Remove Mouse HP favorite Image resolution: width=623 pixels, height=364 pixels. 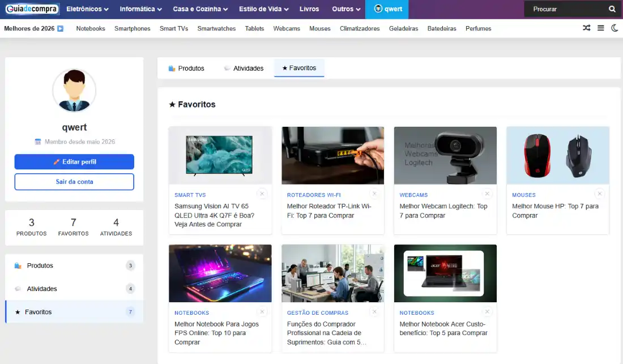tap(600, 194)
